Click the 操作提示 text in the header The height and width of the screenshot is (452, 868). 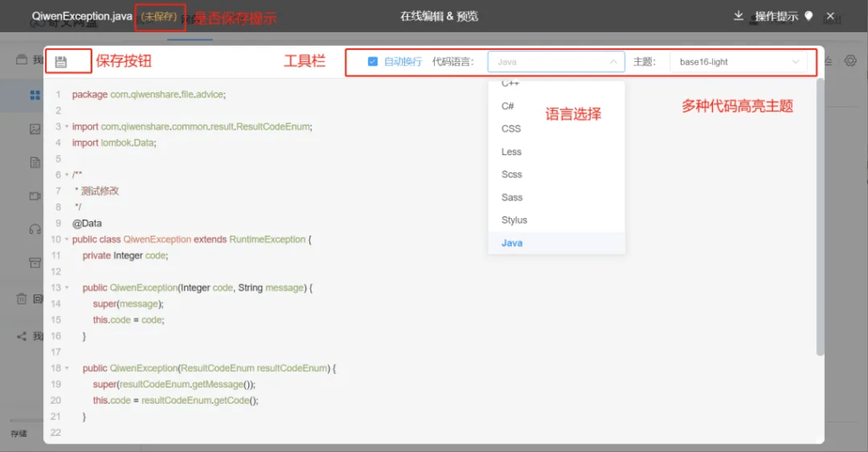[777, 16]
